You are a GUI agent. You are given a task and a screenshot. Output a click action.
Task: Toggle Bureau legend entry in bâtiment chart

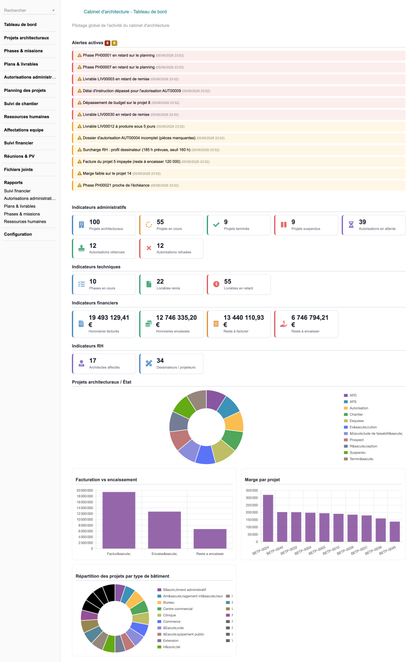[x=166, y=602]
